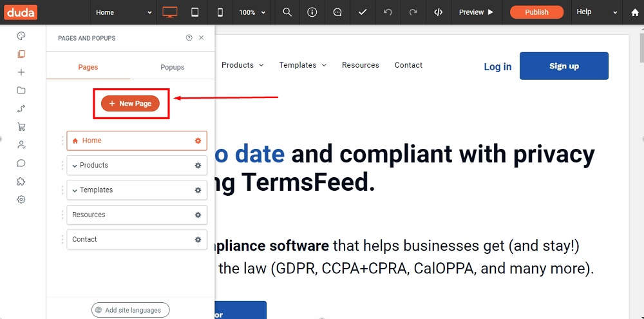Click the checkmark icon in top bar
The width and height of the screenshot is (644, 319).
point(362,12)
